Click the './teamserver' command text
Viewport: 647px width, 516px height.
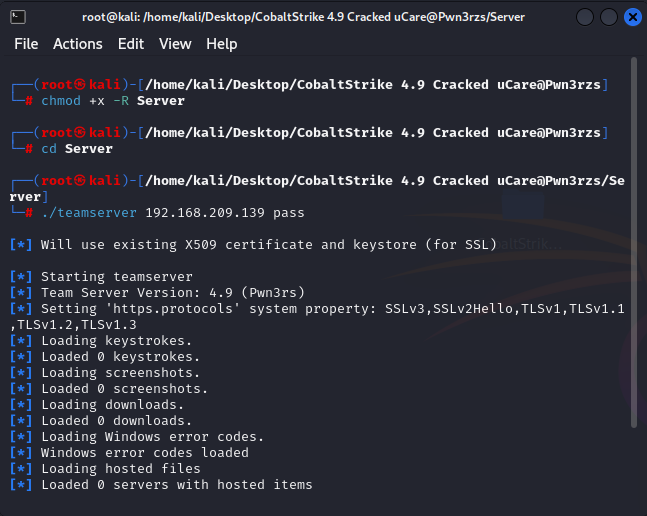(89, 213)
